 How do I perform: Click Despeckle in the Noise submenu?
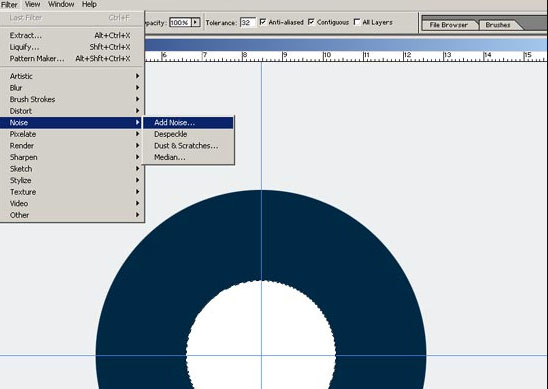point(188,134)
